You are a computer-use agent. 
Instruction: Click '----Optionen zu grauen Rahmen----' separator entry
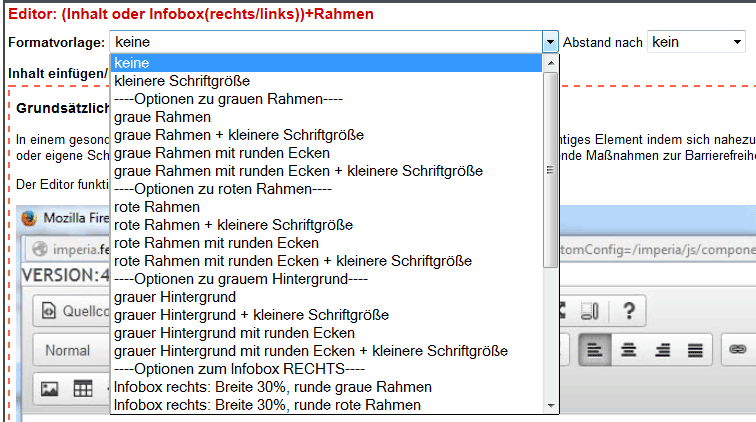pyautogui.click(x=326, y=99)
